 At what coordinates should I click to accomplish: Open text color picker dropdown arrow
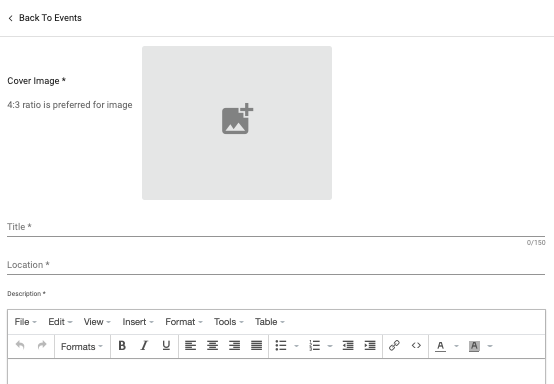point(456,346)
